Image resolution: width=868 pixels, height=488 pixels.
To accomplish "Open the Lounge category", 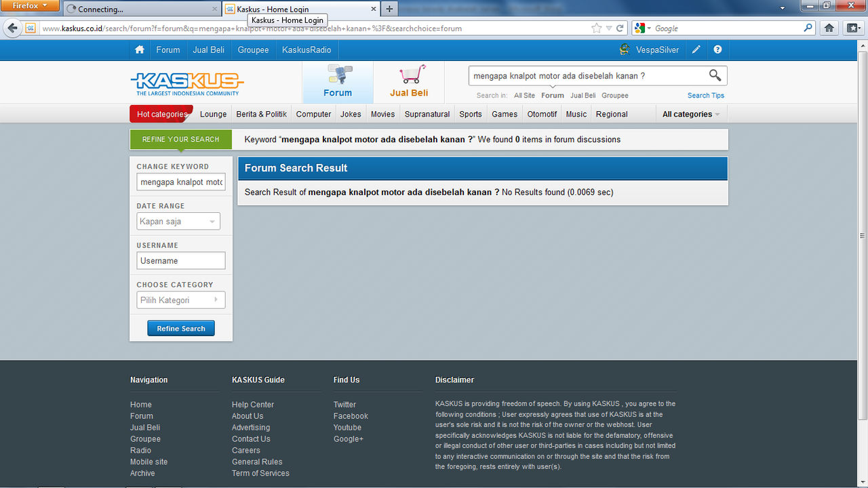I will 214,114.
